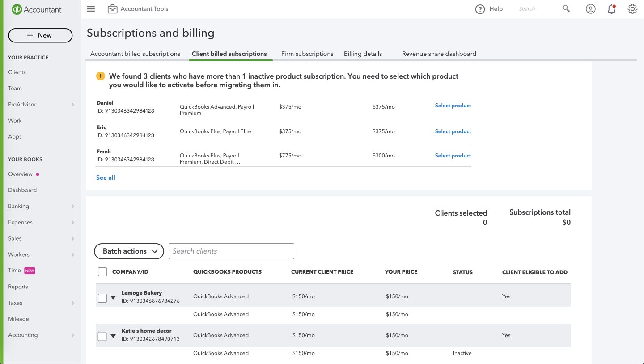Expand the Banking submenu chevron

[72, 207]
